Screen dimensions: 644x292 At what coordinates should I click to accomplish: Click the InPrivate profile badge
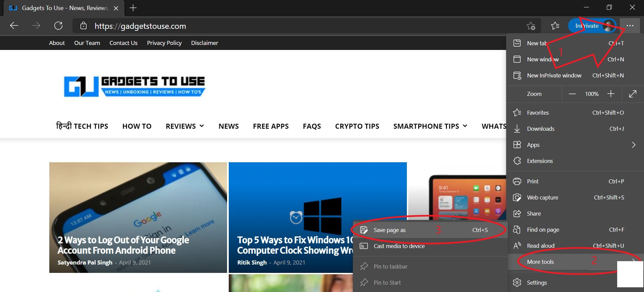[x=592, y=26]
